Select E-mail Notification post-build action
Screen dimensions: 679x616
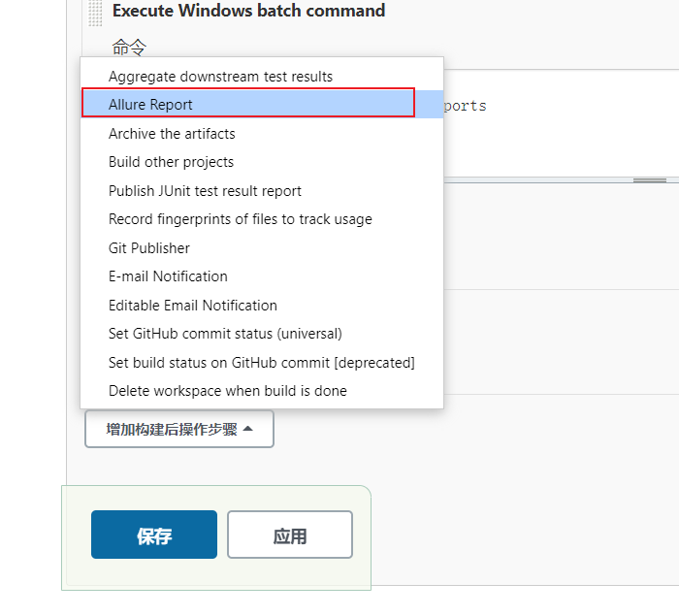[168, 276]
